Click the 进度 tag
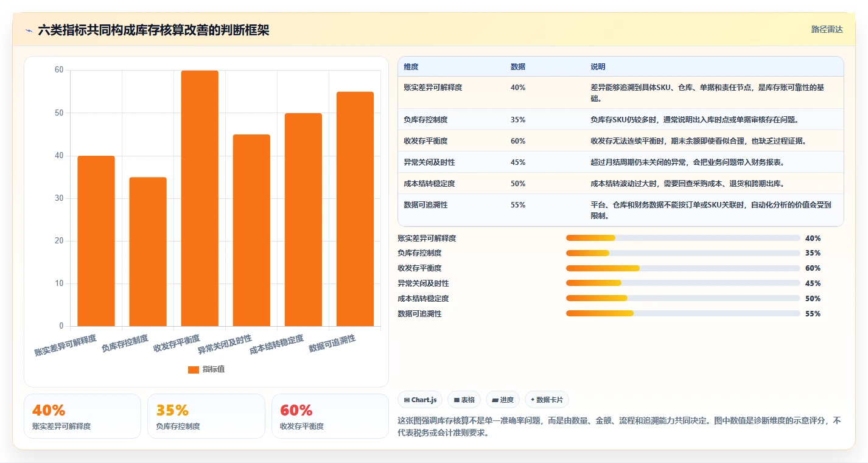Screen dimensions: 868x463 coord(503,400)
